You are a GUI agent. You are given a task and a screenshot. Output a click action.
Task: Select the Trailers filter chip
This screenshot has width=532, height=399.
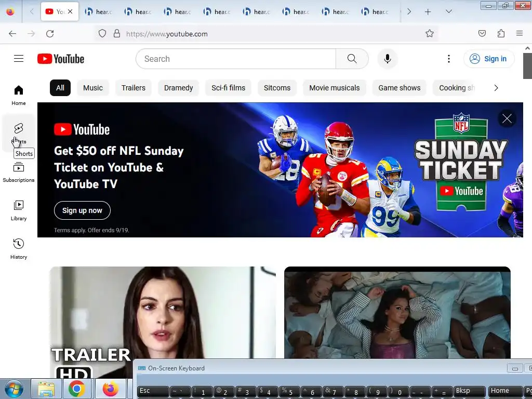click(x=134, y=88)
